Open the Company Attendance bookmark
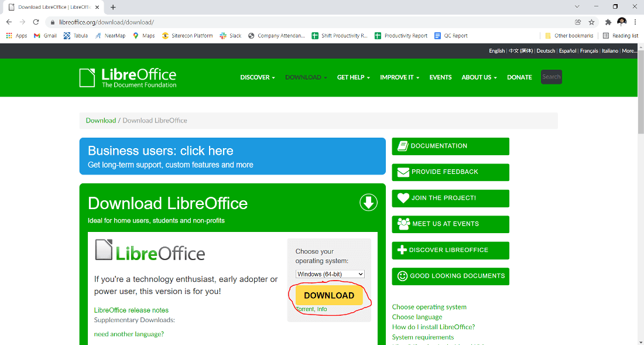644x345 pixels. click(276, 36)
